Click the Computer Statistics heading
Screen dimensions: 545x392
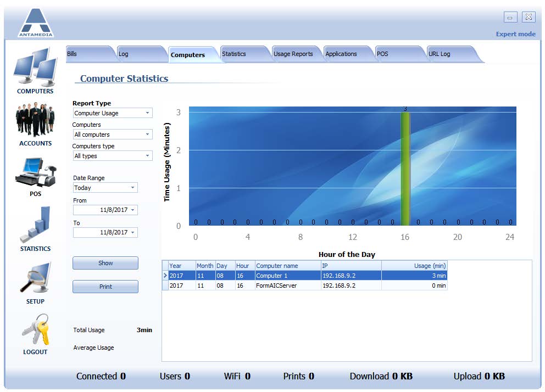(124, 79)
